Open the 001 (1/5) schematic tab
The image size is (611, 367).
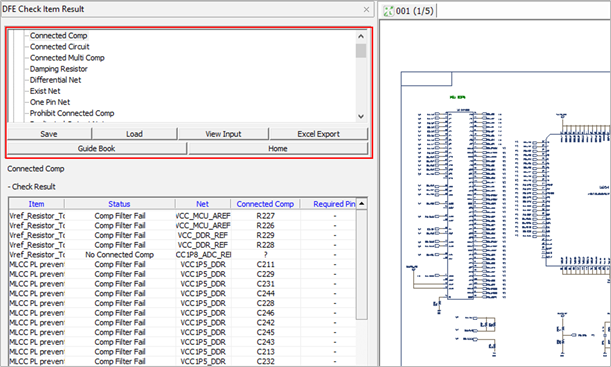point(409,11)
